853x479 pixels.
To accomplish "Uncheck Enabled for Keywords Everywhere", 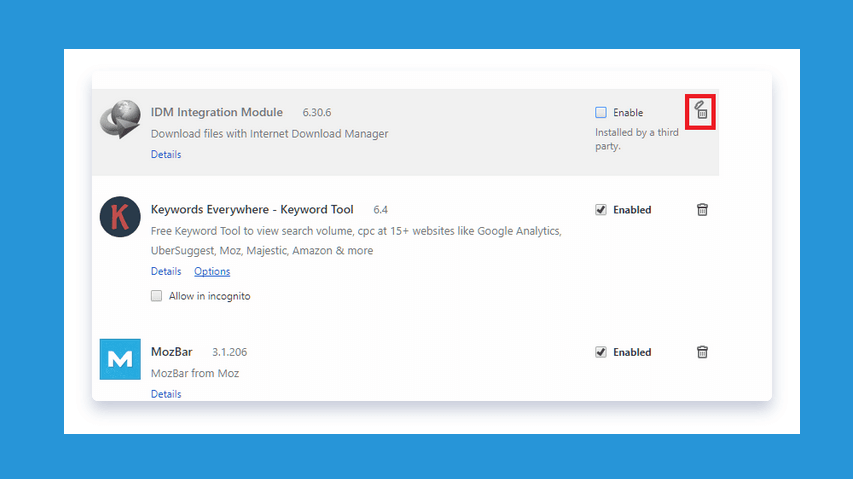I will pyautogui.click(x=601, y=210).
